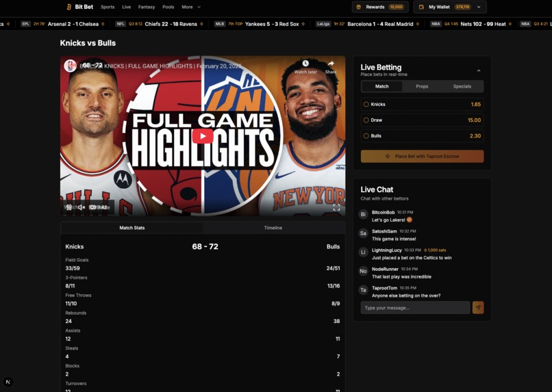This screenshot has width=552, height=392.
Task: Click the Chiefs 22 - 18 Ravens ticker score
Action: pos(171,24)
